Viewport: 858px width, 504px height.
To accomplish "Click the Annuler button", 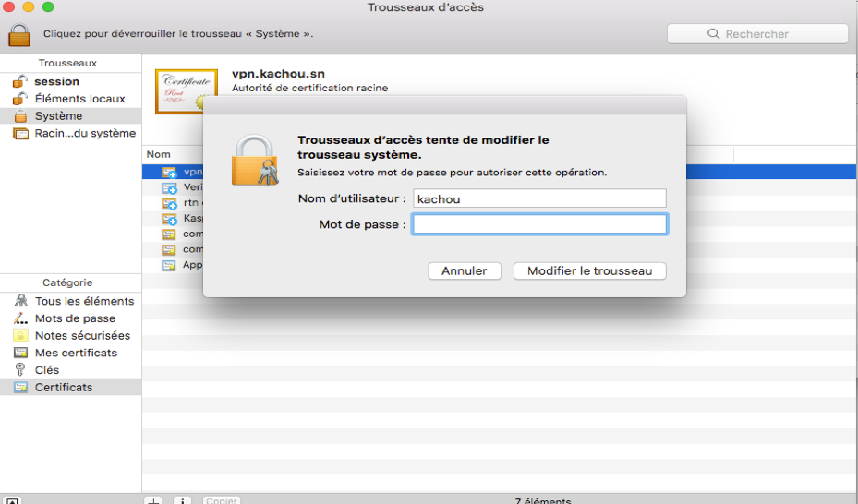I will pyautogui.click(x=464, y=271).
